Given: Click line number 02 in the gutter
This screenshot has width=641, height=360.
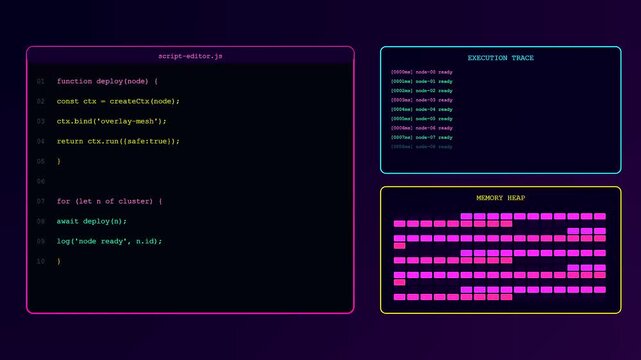Looking at the screenshot, I should [x=40, y=101].
